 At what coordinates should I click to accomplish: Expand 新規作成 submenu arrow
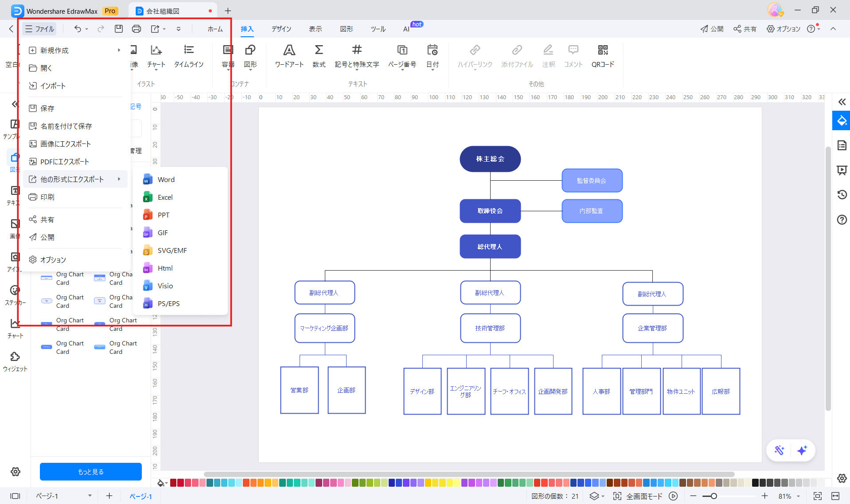click(119, 50)
